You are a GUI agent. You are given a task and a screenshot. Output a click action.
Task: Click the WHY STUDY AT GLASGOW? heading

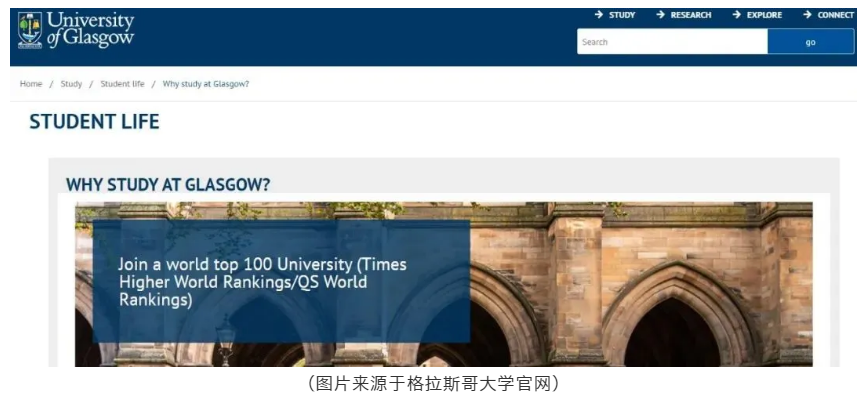click(x=168, y=185)
